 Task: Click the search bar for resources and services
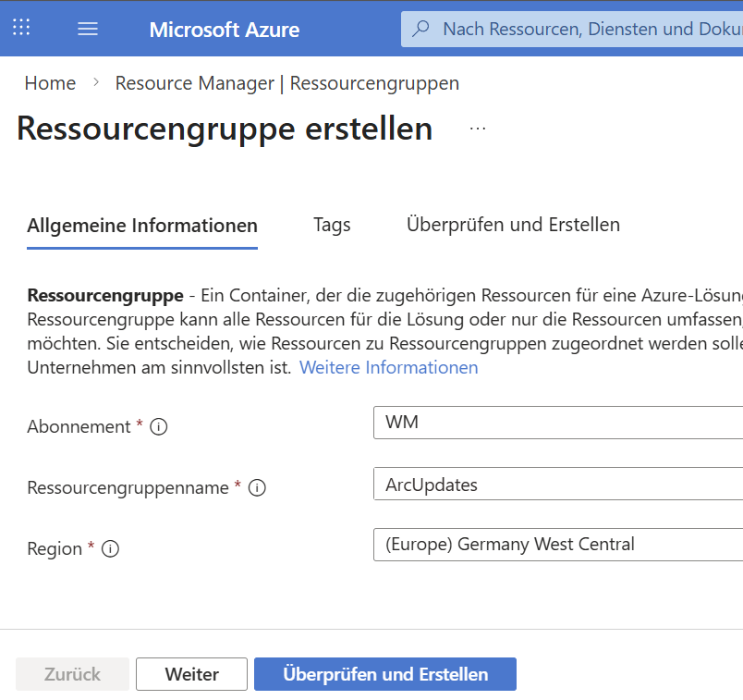pos(573,29)
